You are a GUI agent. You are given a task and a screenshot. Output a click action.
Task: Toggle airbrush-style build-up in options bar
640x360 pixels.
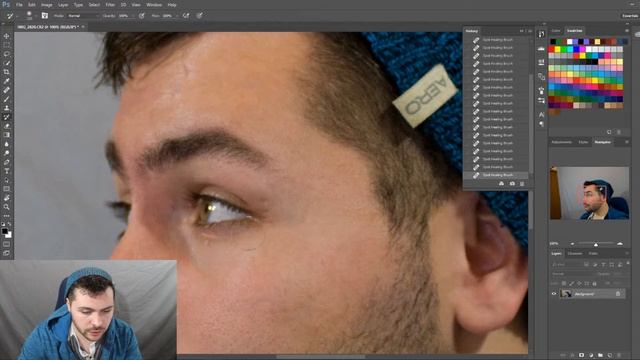click(186, 16)
